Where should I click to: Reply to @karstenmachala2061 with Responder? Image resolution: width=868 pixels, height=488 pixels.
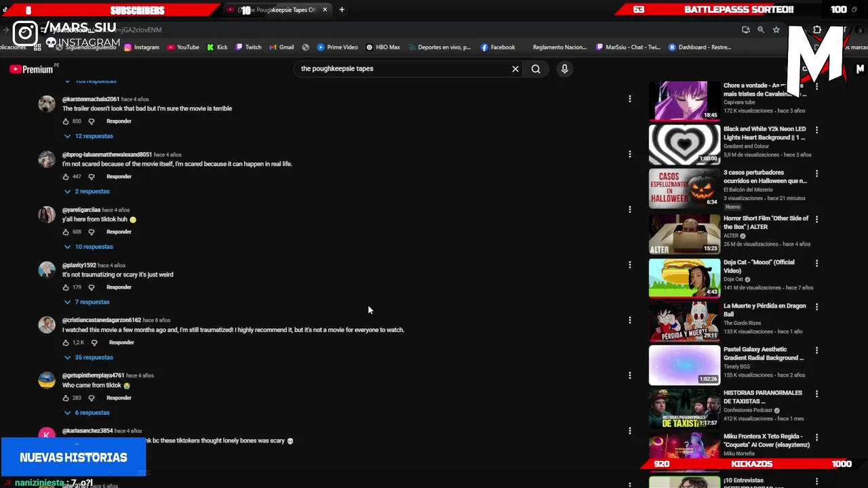tap(119, 121)
